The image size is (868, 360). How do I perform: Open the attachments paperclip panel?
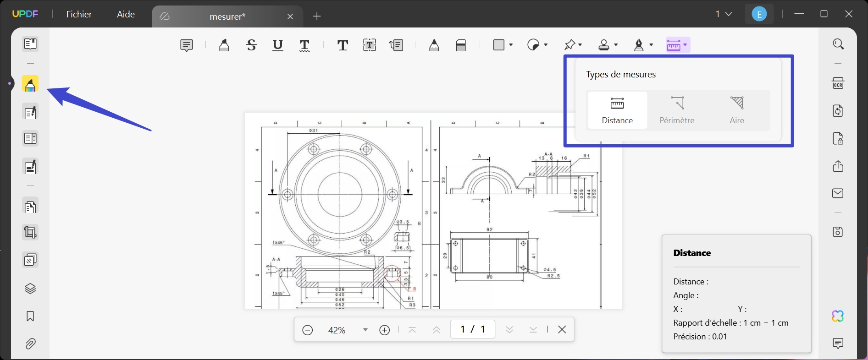point(30,344)
